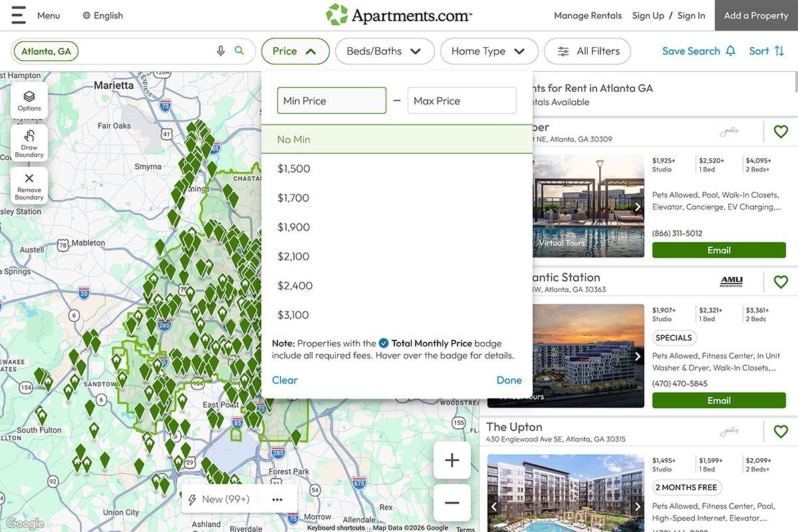Toggle the heart on the first listing

(x=781, y=131)
